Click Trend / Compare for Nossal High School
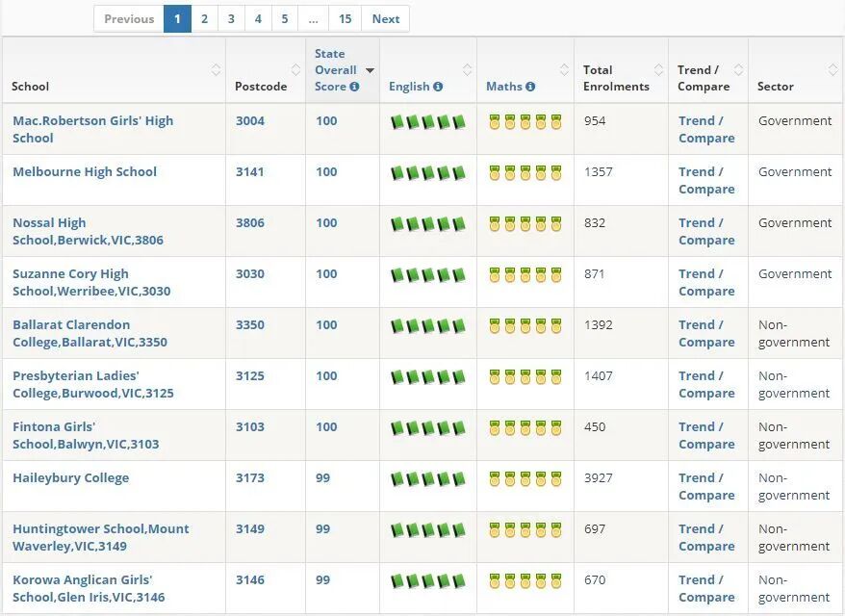Screen dimensions: 845x616 click(x=706, y=231)
